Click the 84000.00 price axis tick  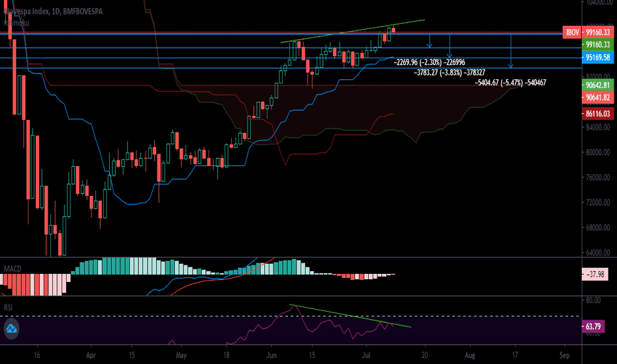click(598, 127)
